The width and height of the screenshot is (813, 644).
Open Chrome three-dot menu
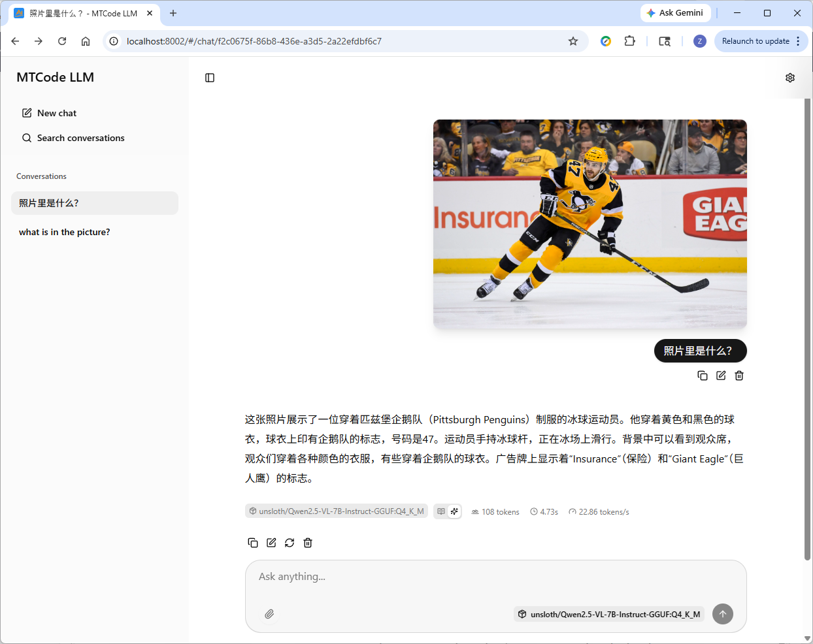(798, 41)
